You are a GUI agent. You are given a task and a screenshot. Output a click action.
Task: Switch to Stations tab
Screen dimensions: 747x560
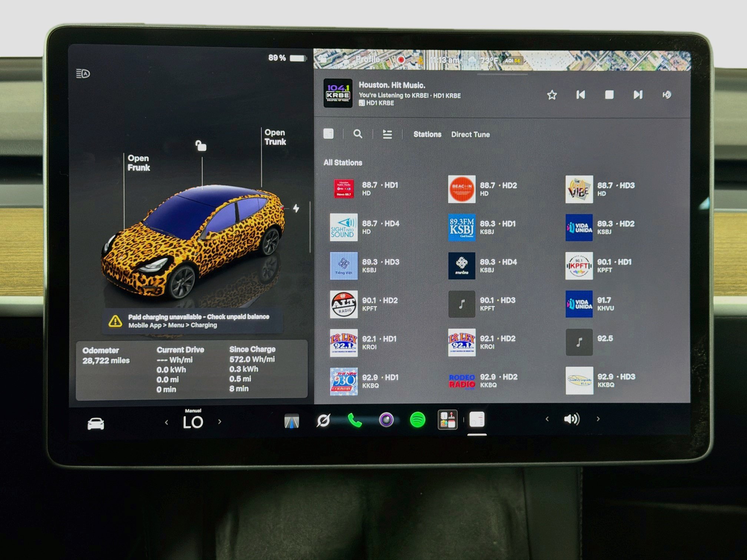[x=427, y=134]
